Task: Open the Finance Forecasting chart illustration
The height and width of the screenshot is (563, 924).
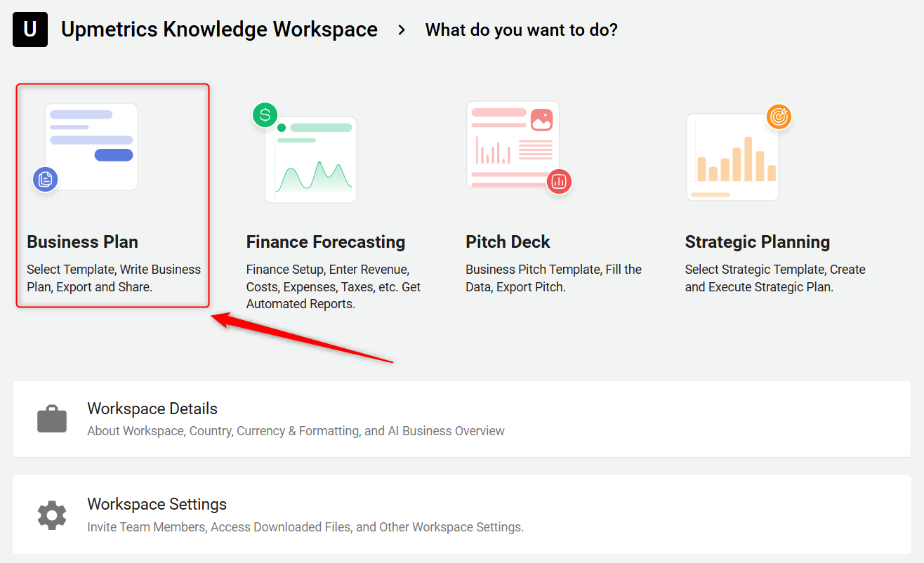Action: [305, 153]
